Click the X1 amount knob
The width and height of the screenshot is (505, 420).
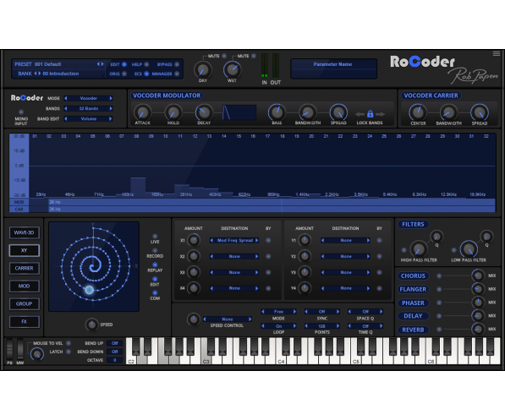pyautogui.click(x=194, y=240)
